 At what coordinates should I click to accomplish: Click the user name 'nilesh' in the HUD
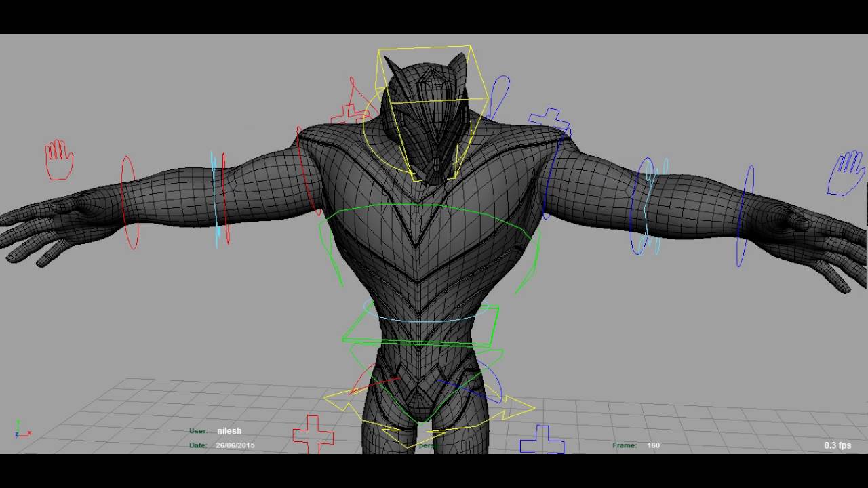coord(229,431)
